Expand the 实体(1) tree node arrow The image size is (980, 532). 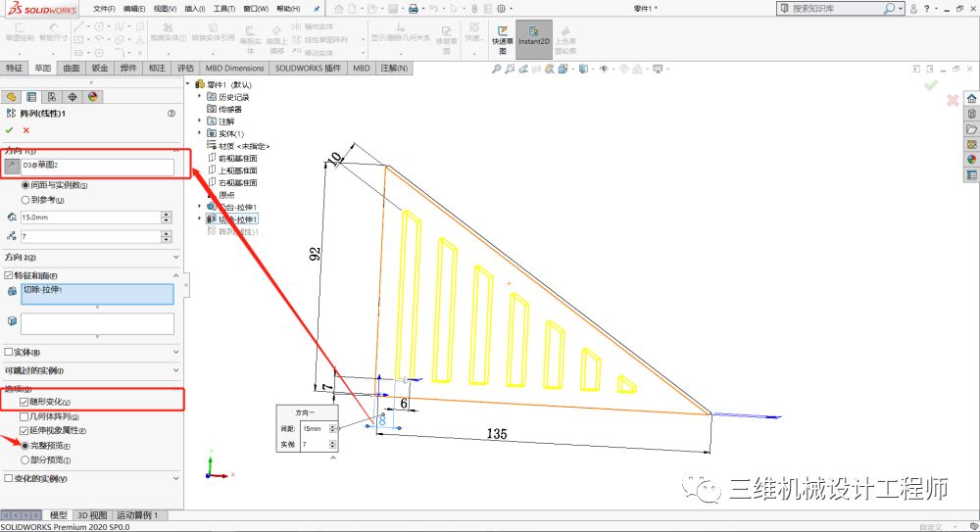coord(200,132)
